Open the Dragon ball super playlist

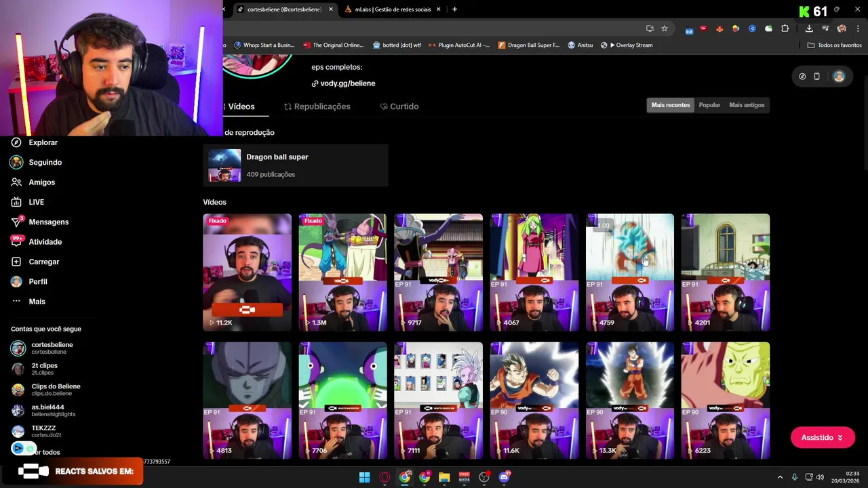click(x=296, y=165)
